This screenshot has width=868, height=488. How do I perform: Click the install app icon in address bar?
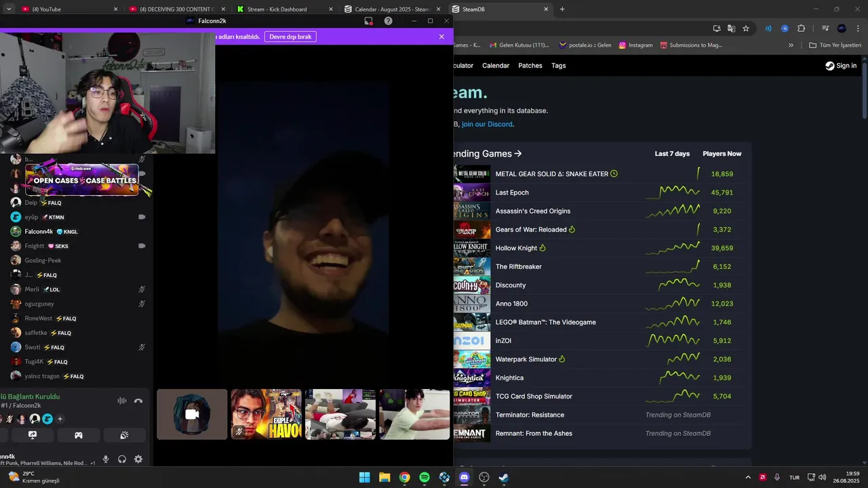[x=717, y=28]
